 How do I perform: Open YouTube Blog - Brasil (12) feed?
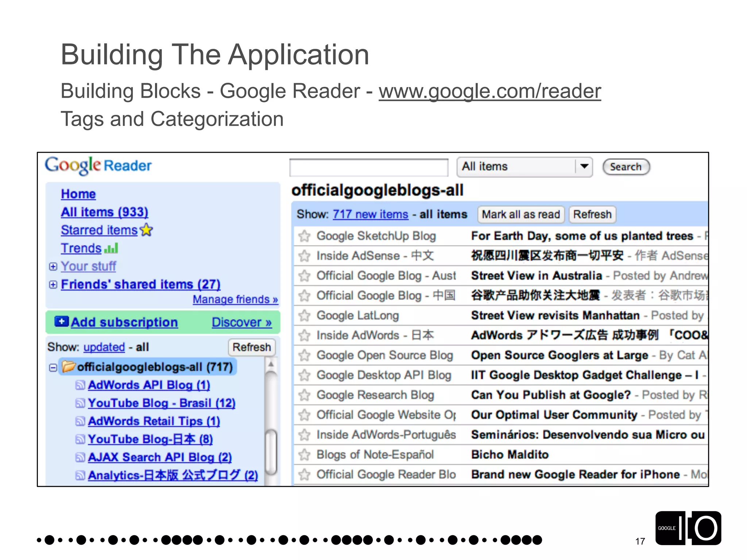click(162, 403)
